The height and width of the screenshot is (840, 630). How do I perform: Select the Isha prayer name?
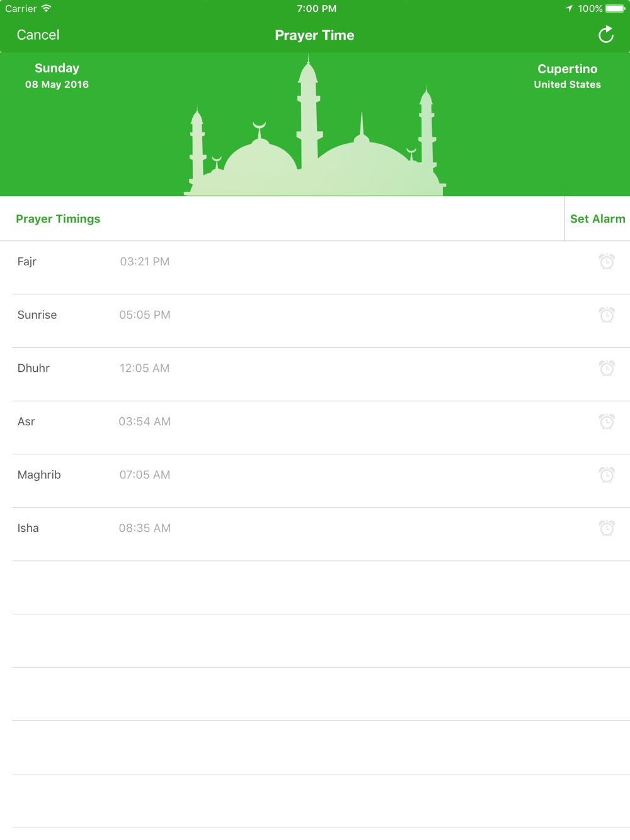[x=28, y=528]
